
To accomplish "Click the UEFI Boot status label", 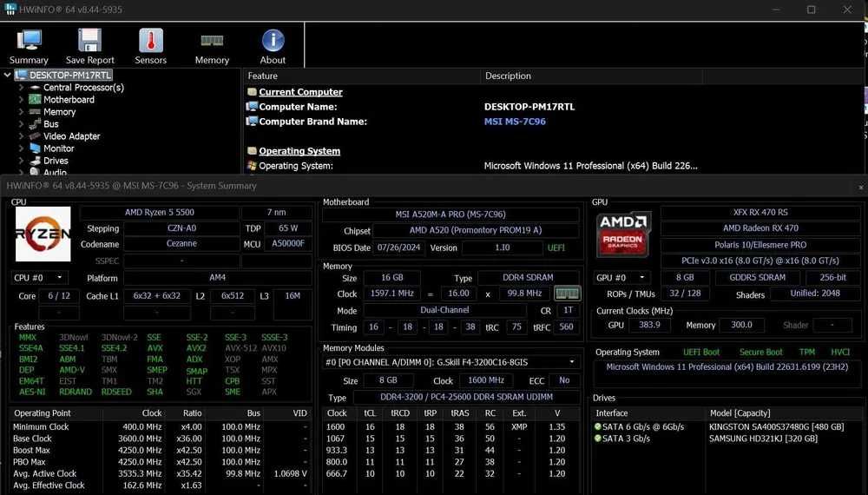I will [701, 353].
